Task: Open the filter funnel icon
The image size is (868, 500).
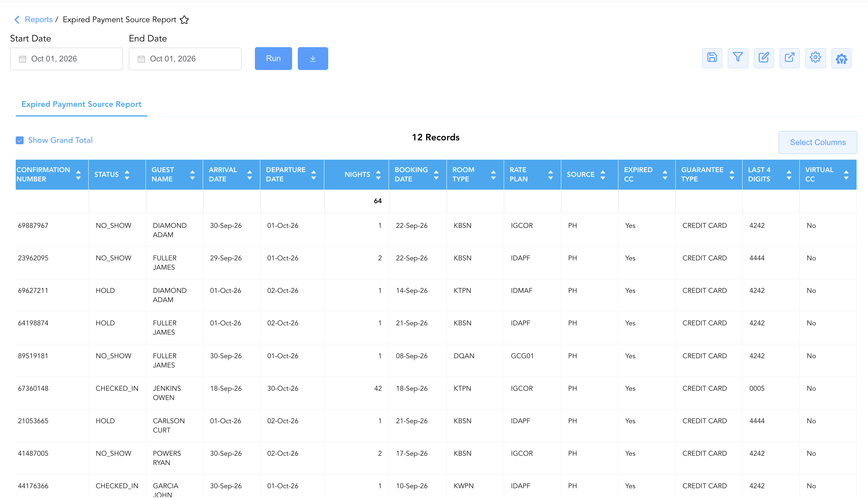Action: coord(738,58)
